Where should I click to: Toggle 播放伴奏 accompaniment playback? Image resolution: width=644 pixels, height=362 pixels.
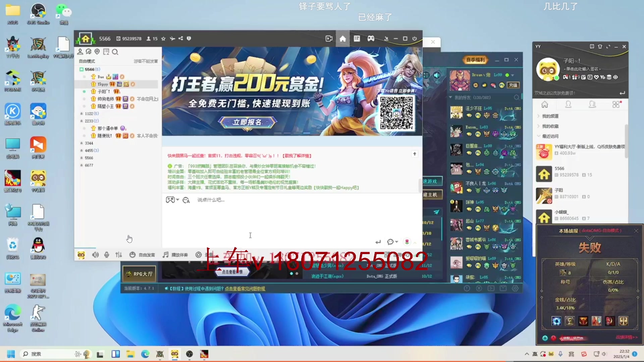click(175, 255)
